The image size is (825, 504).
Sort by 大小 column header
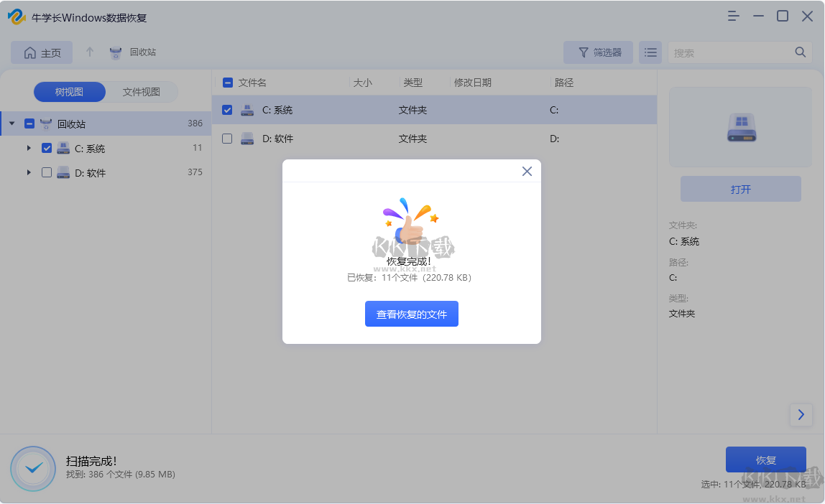pyautogui.click(x=362, y=83)
